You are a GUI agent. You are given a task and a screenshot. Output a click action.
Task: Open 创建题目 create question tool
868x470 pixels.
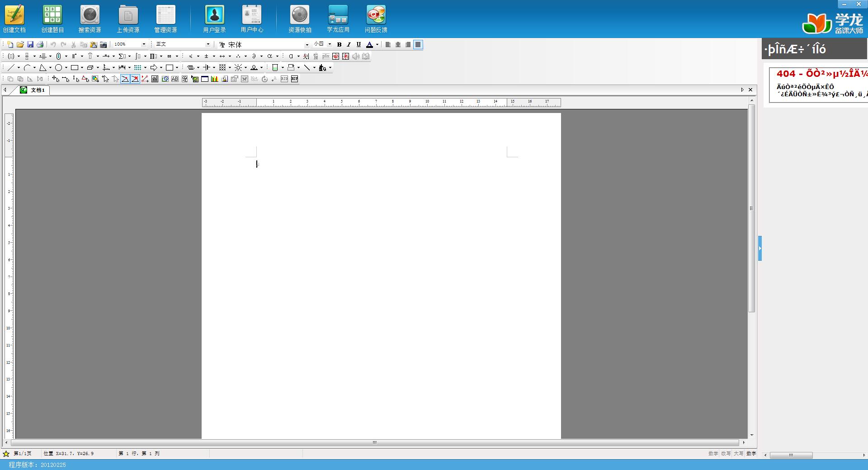pyautogui.click(x=52, y=19)
